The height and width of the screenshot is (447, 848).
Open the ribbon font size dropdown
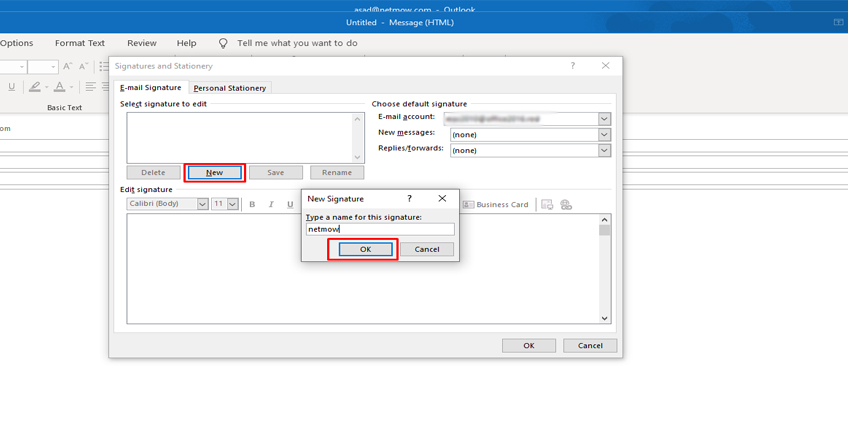pos(53,66)
